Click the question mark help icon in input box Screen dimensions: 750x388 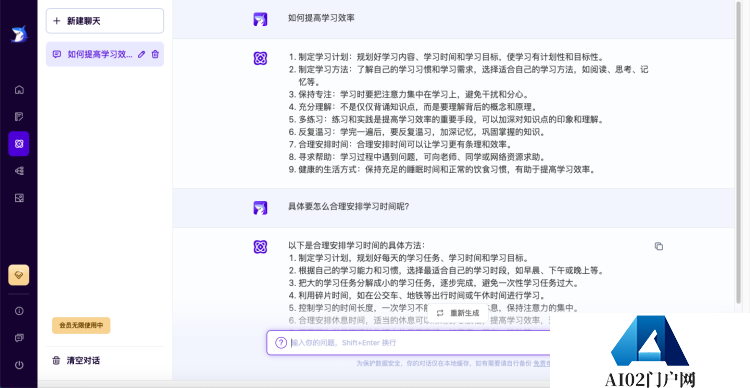281,343
